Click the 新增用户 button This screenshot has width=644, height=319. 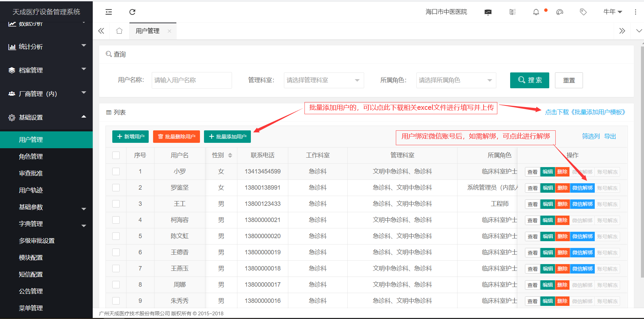pyautogui.click(x=130, y=136)
